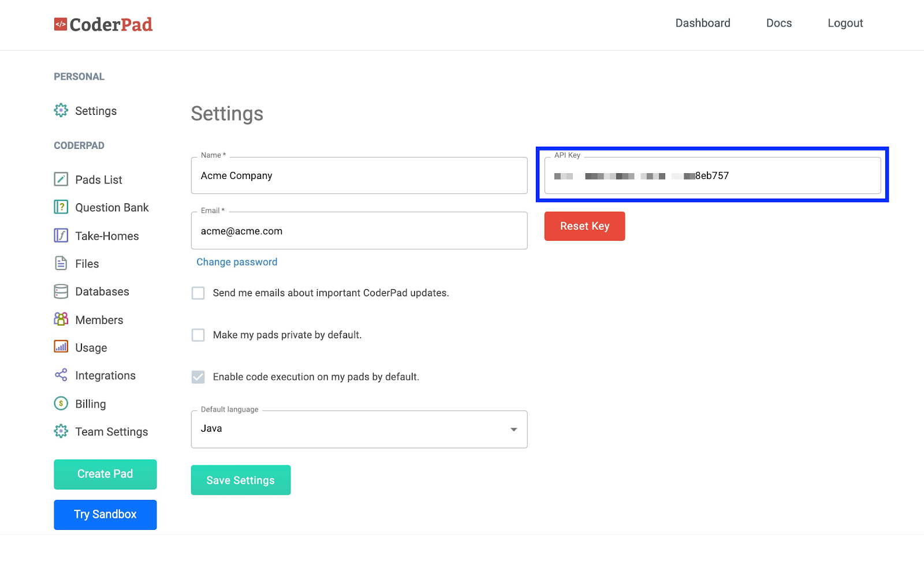This screenshot has width=924, height=568.
Task: Select Logout in top navigation
Action: 845,23
